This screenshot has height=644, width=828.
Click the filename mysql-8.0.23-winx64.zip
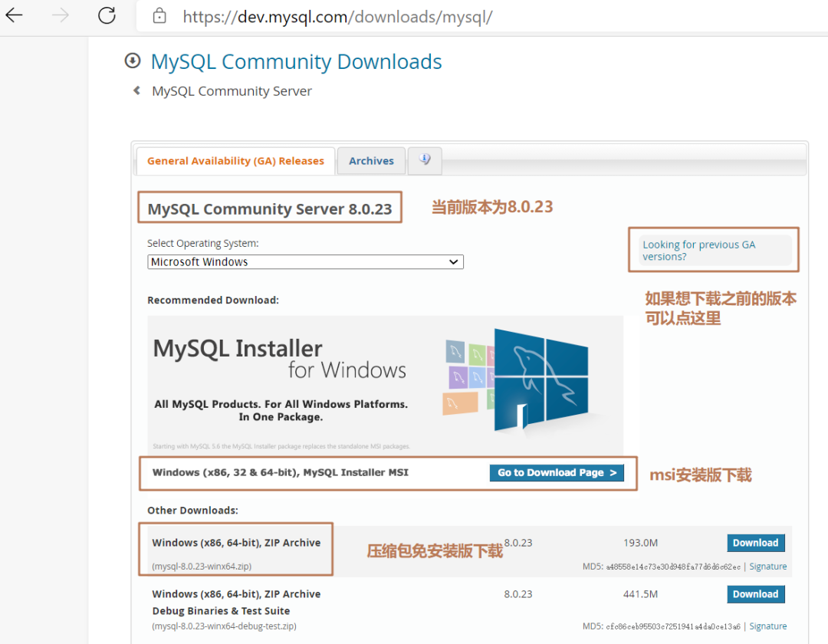click(x=202, y=567)
